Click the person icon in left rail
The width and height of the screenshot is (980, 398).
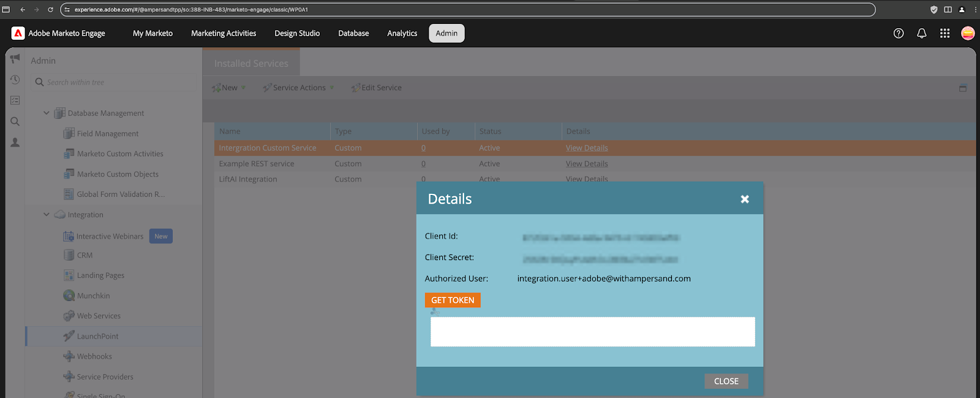tap(15, 142)
